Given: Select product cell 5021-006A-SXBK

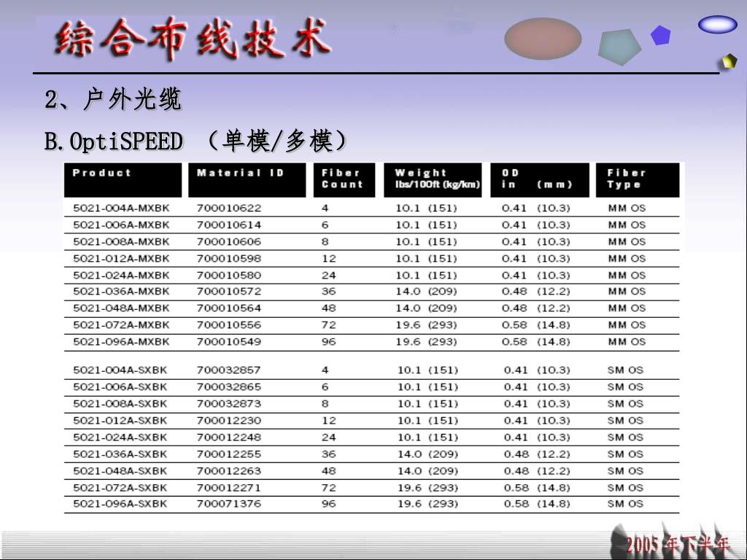Looking at the screenshot, I should pyautogui.click(x=120, y=386).
